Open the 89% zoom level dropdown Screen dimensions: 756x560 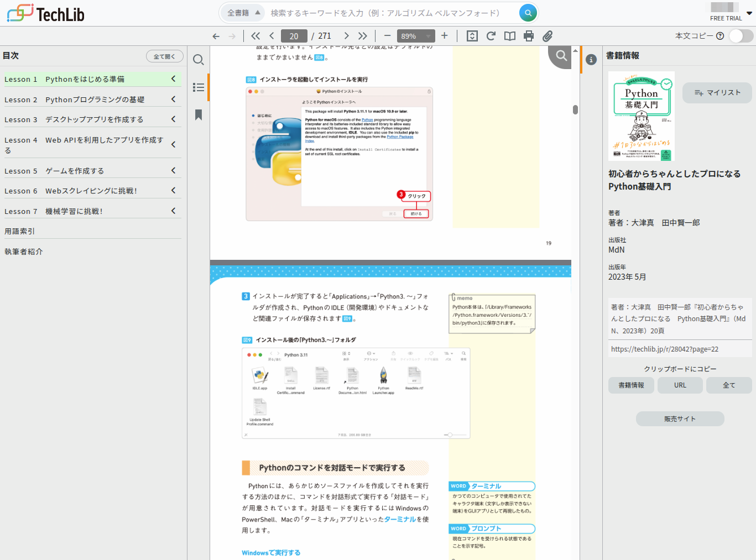[x=416, y=35]
